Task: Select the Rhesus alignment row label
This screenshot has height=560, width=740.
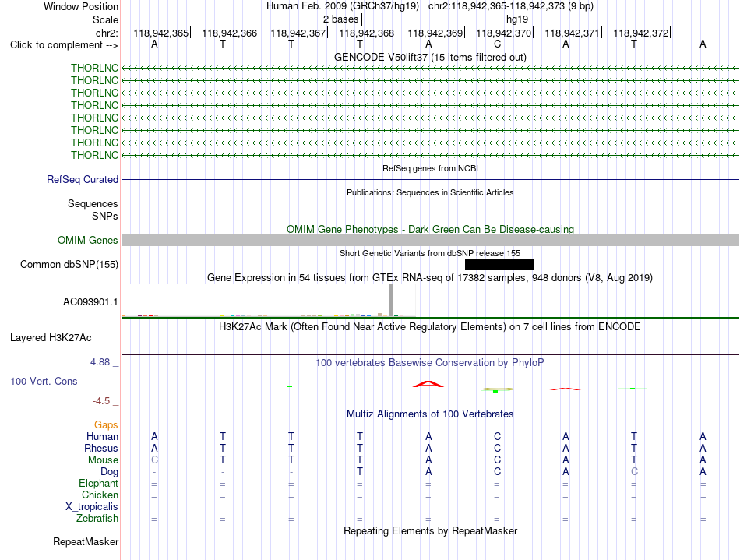Action: pos(101,448)
